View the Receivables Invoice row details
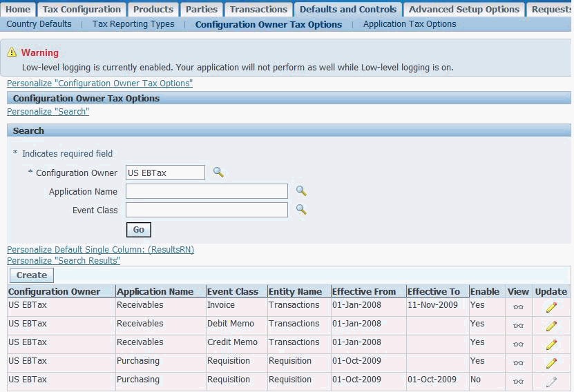The image size is (574, 392). 518,307
